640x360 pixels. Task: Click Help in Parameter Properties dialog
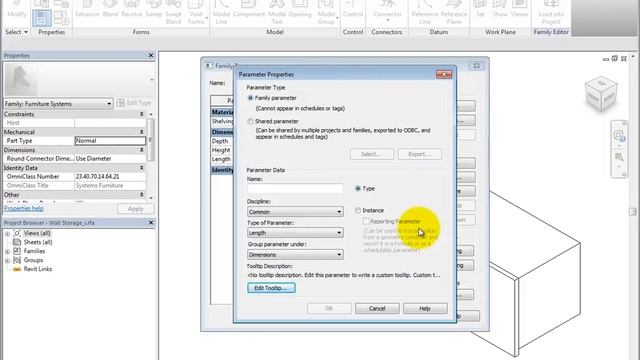pos(425,309)
